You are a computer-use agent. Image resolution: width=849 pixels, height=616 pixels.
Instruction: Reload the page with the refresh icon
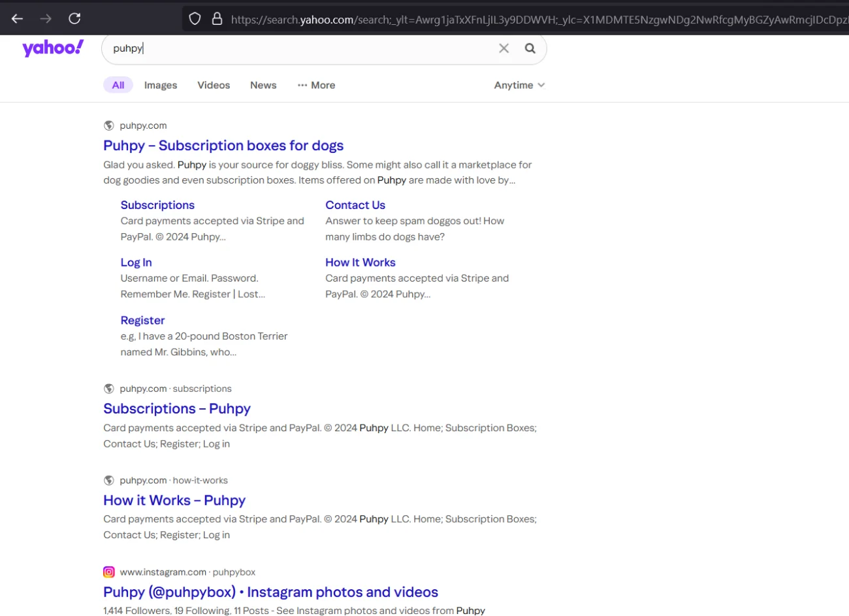coord(74,18)
